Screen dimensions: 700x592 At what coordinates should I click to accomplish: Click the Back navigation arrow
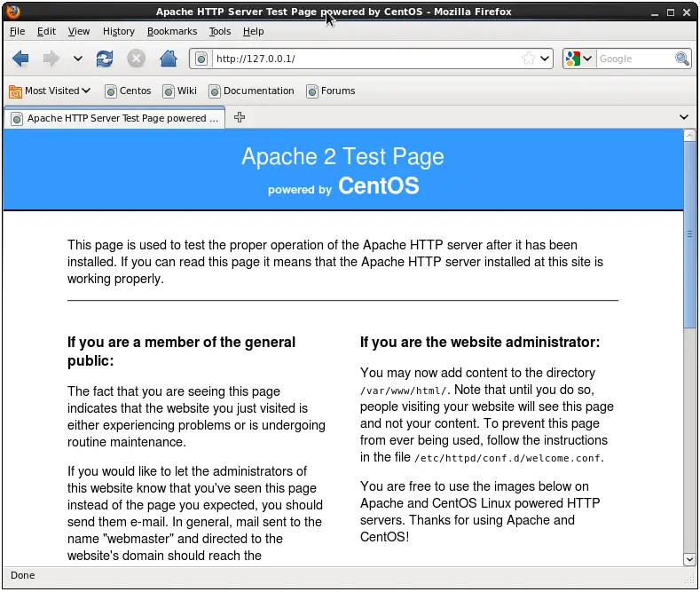click(20, 59)
